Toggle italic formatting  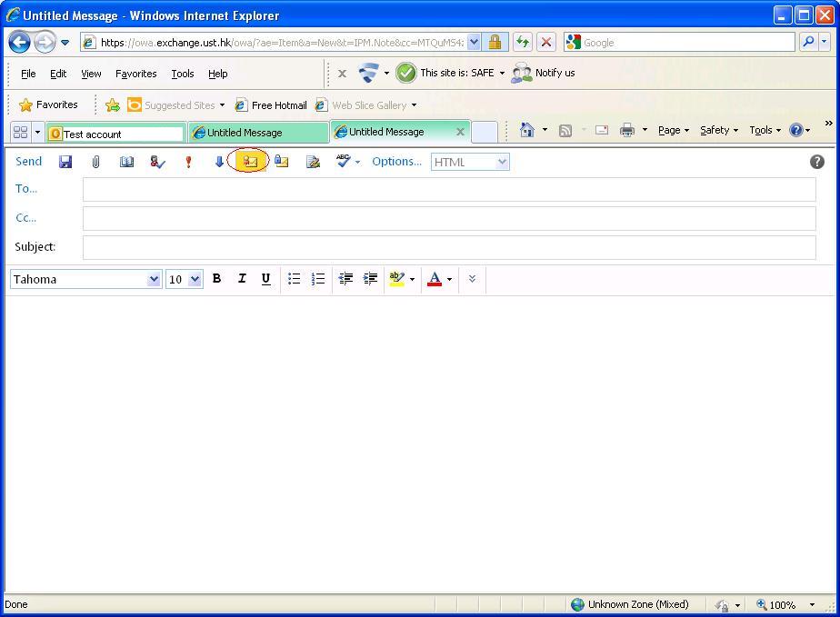coord(241,279)
